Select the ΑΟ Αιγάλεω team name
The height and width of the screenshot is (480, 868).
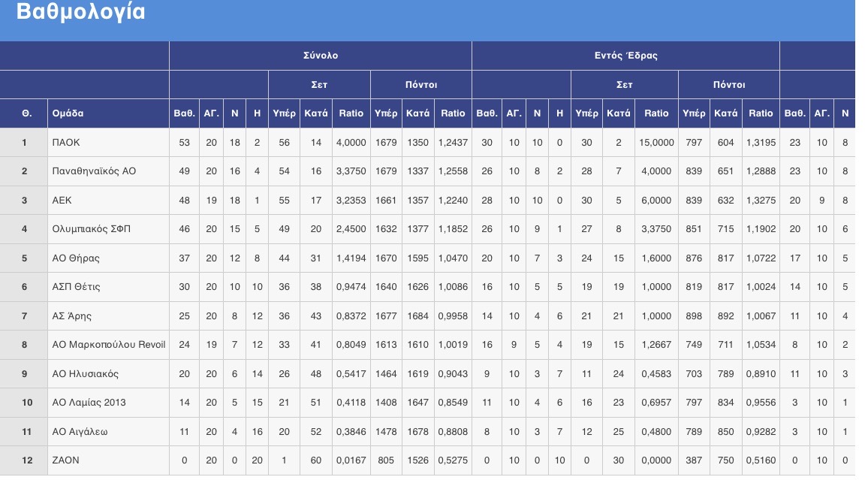pyautogui.click(x=80, y=432)
